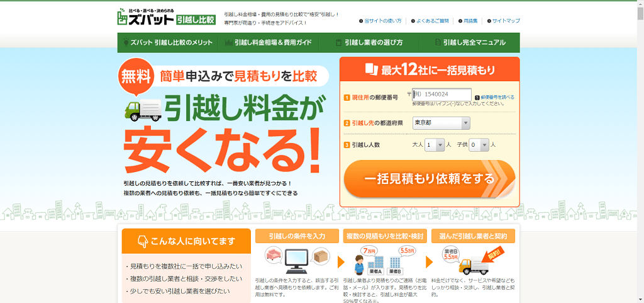Open 引越し完全マニュアル menu item
The height and width of the screenshot is (303, 644).
tap(469, 42)
